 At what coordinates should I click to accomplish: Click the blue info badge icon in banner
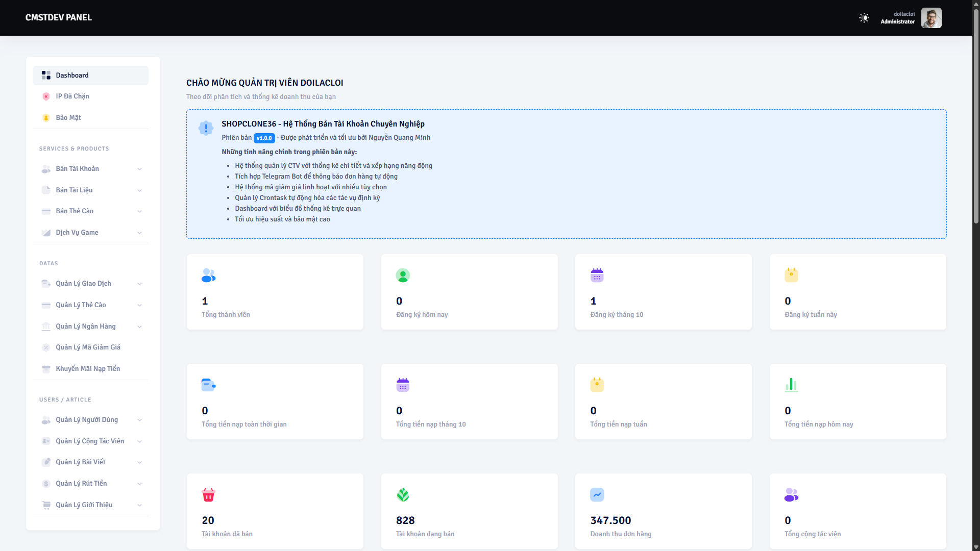pyautogui.click(x=206, y=128)
